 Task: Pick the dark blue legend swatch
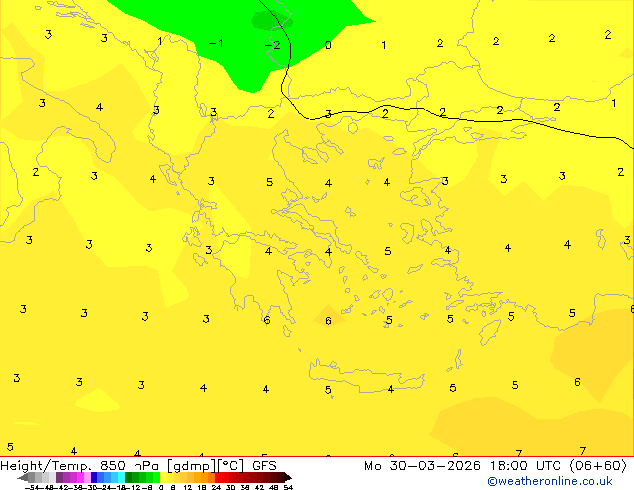pyautogui.click(x=94, y=477)
